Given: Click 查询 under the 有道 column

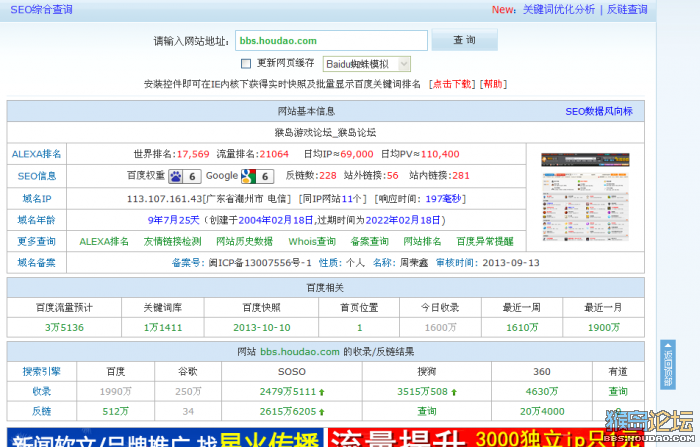Looking at the screenshot, I should coord(618,392).
